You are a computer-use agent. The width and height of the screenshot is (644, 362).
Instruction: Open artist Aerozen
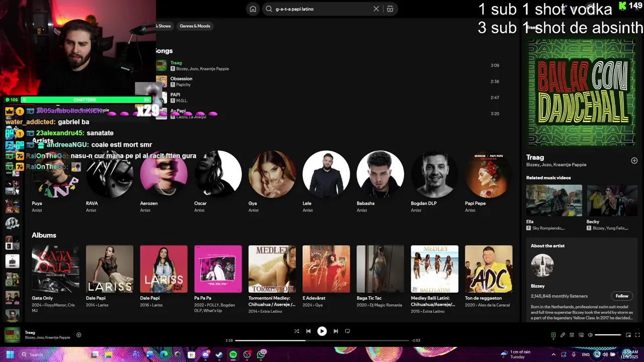(x=164, y=174)
